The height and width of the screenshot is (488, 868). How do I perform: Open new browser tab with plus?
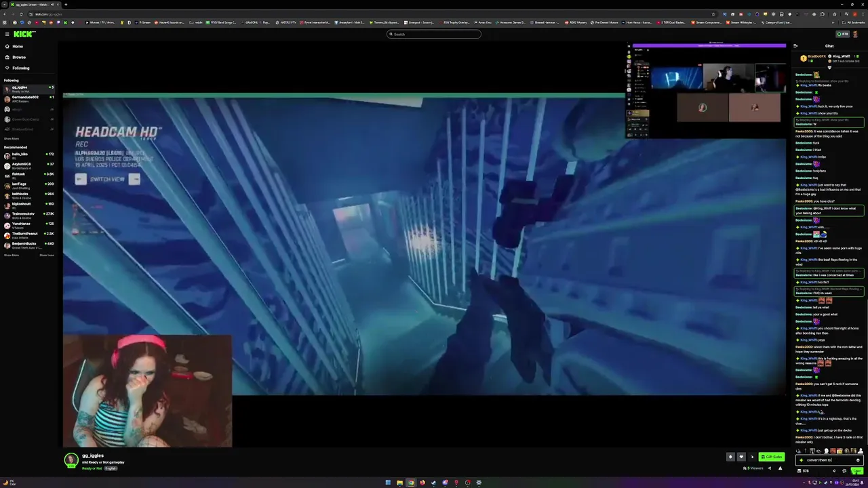(66, 5)
